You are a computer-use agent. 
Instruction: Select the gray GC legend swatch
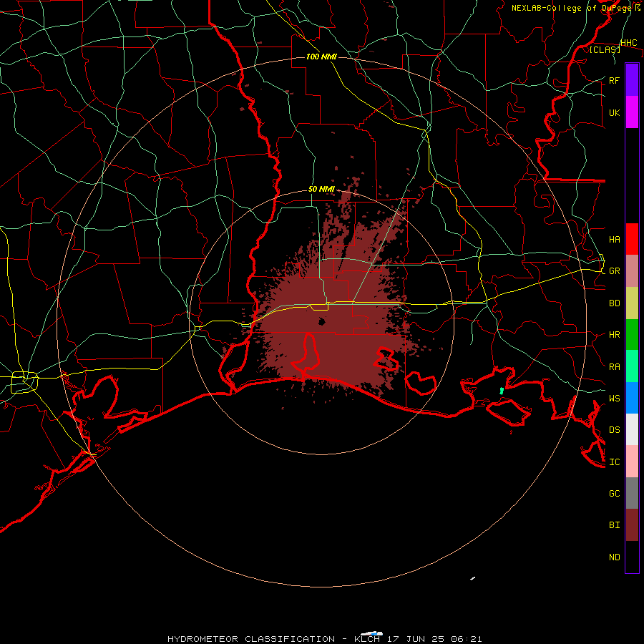click(632, 493)
